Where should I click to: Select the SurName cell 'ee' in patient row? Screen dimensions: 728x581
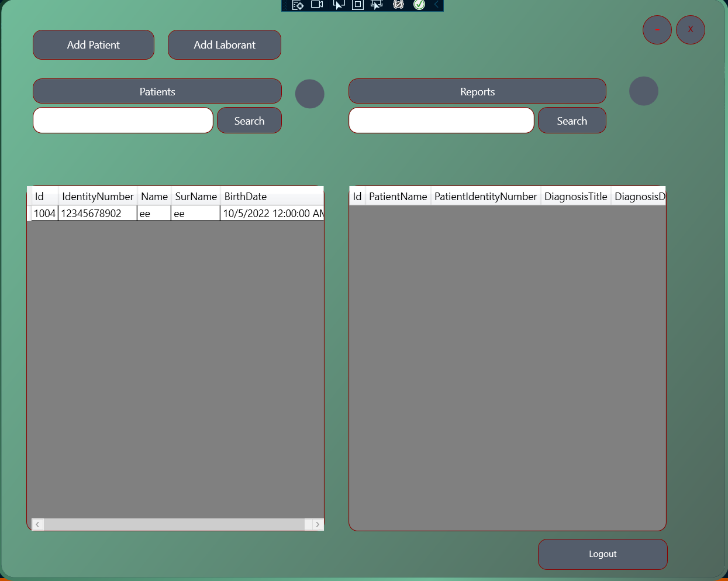(x=196, y=214)
